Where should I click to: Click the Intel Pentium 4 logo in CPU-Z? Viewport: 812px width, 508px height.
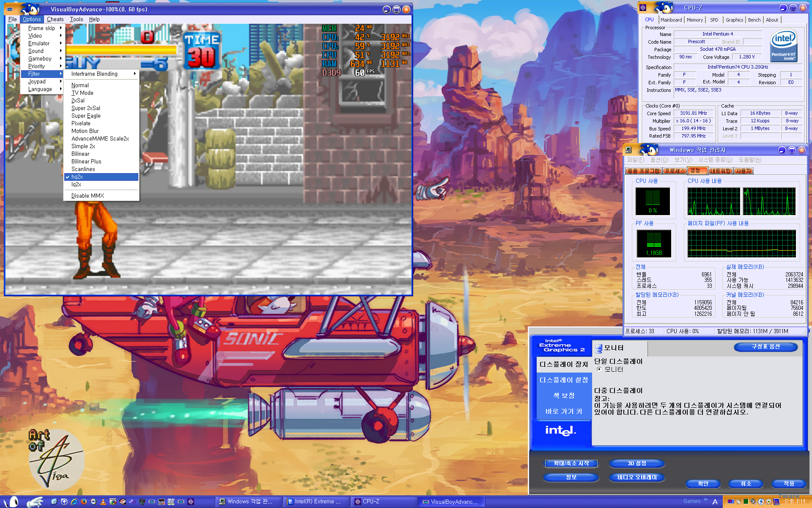click(783, 46)
